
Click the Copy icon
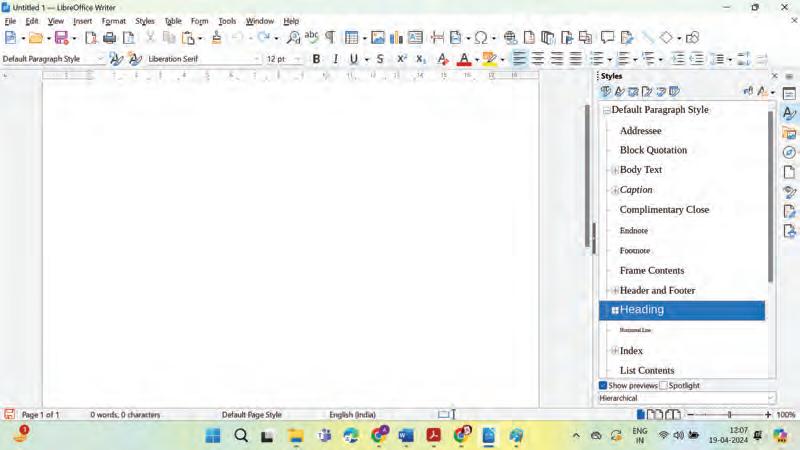(169, 38)
